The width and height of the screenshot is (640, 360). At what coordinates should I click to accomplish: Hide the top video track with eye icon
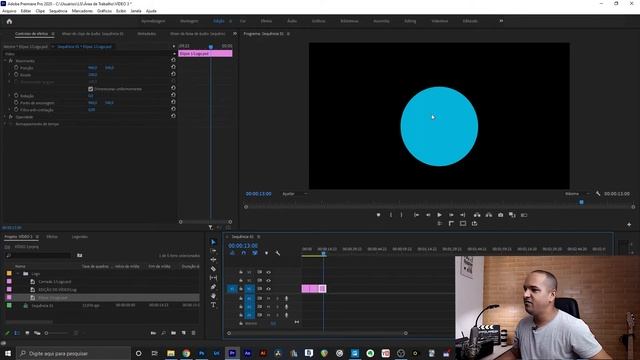pos(269,272)
